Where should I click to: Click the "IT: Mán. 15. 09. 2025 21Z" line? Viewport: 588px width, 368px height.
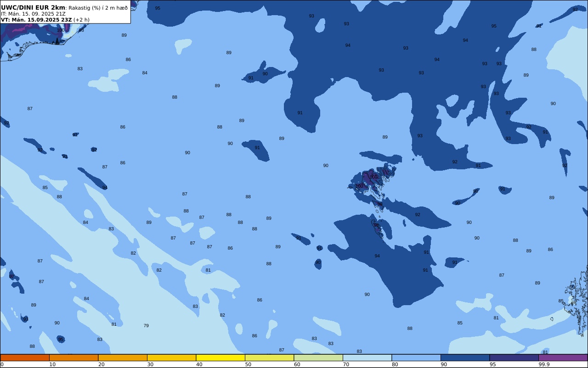click(33, 14)
